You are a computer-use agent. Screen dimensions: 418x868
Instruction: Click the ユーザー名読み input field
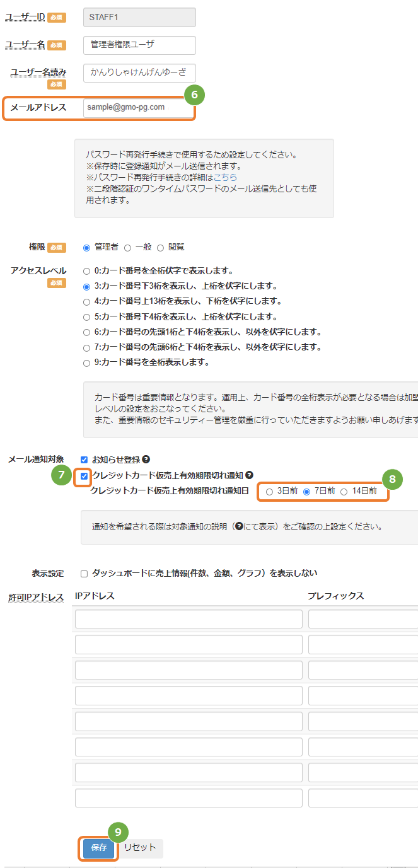(139, 72)
